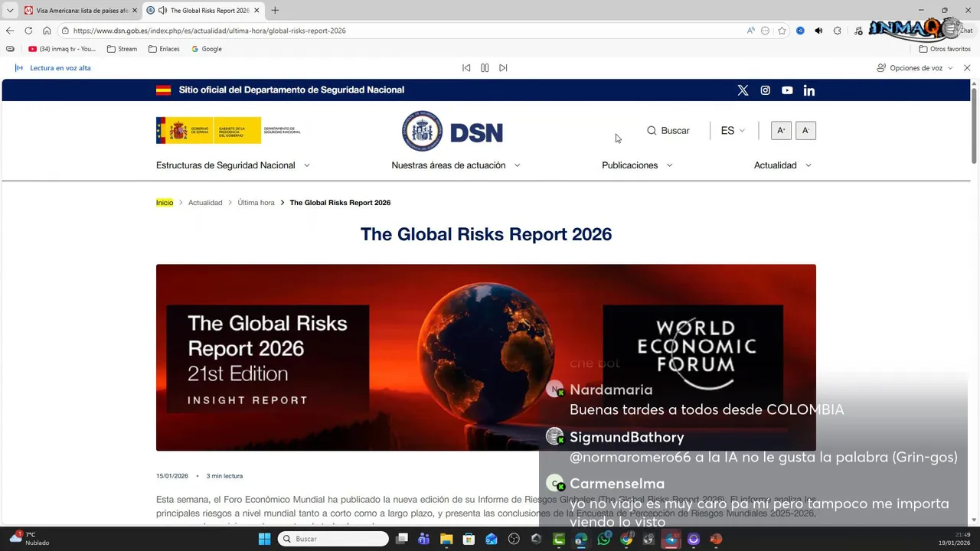This screenshot has width=980, height=551.
Task: Open the DSN Instagram icon
Action: point(765,90)
